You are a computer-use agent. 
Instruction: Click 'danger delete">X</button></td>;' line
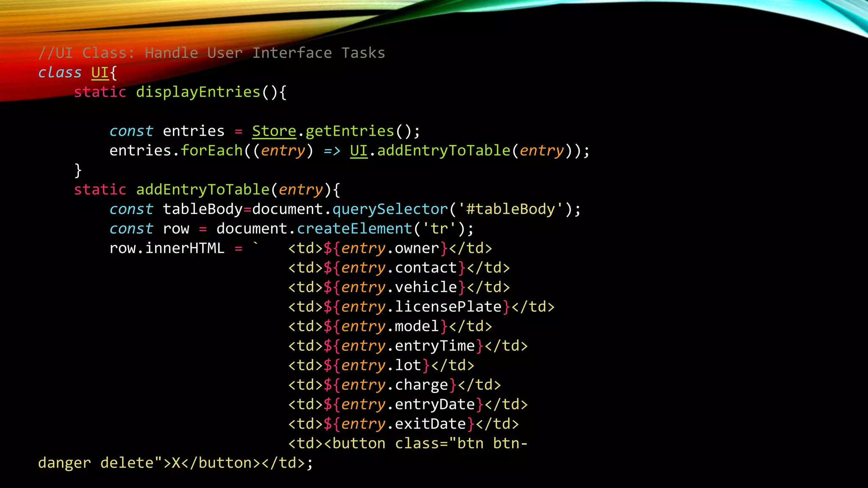pos(175,463)
